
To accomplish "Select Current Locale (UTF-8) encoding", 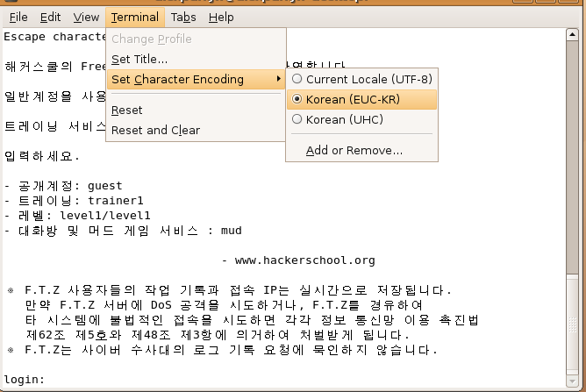I will pos(368,80).
